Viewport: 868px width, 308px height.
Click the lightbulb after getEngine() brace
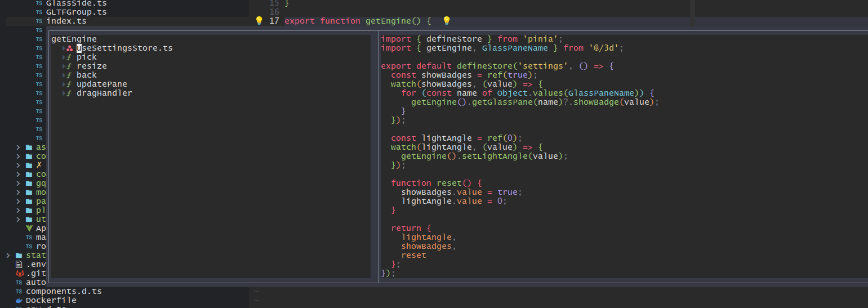pos(447,21)
